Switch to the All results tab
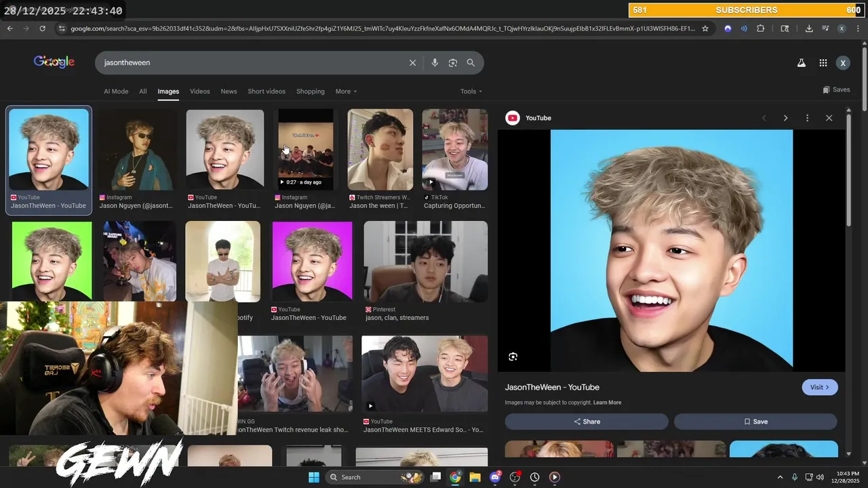 tap(143, 91)
